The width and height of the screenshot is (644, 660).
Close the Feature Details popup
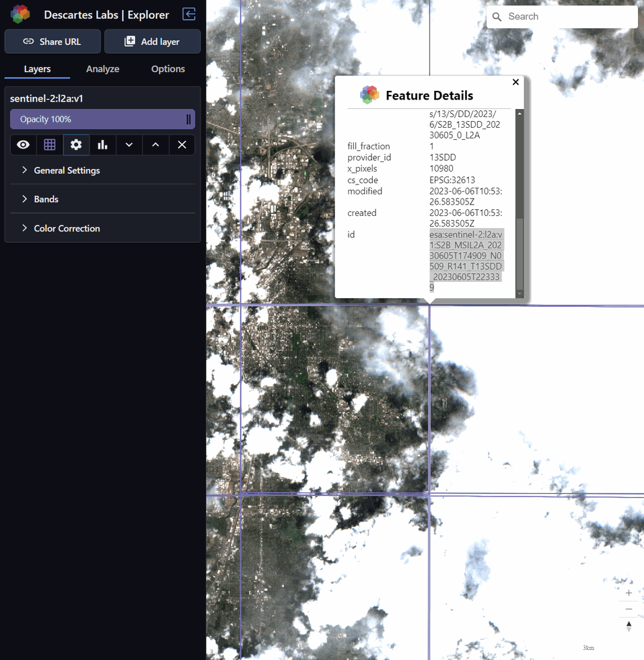pos(515,82)
